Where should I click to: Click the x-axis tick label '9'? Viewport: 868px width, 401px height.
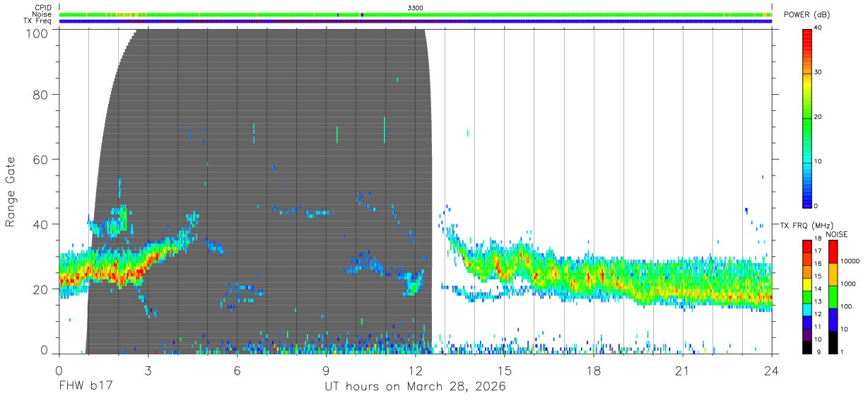326,371
